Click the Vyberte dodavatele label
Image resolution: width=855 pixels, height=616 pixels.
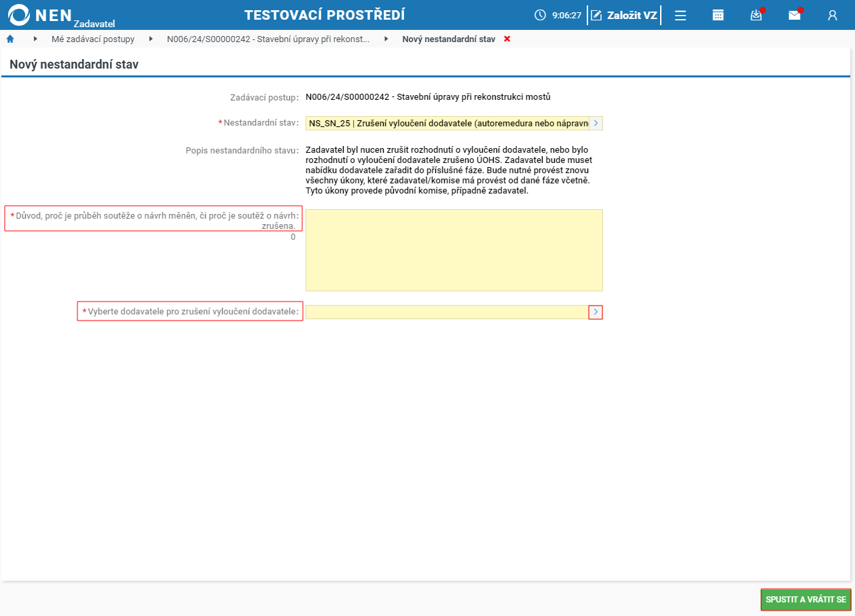pyautogui.click(x=191, y=312)
